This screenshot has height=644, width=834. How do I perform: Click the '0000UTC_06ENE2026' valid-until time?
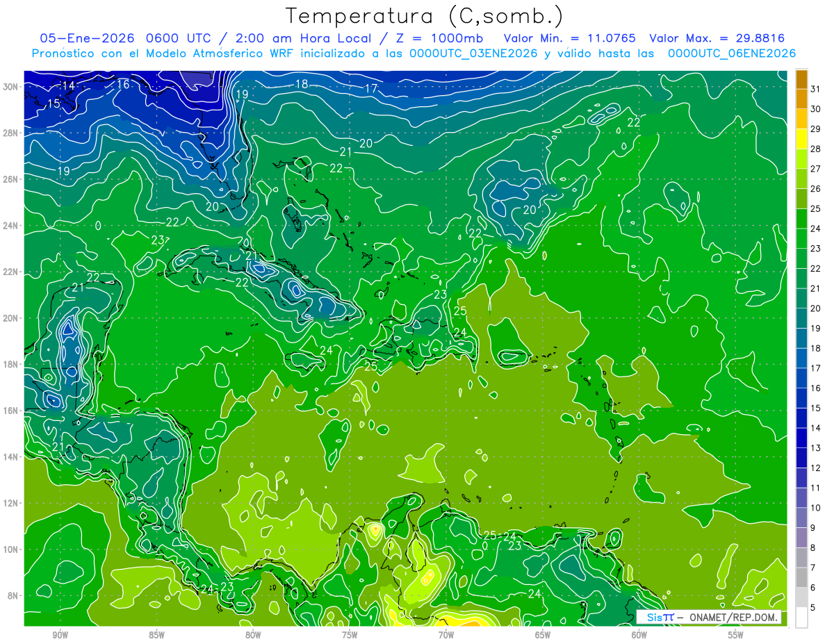click(x=732, y=53)
